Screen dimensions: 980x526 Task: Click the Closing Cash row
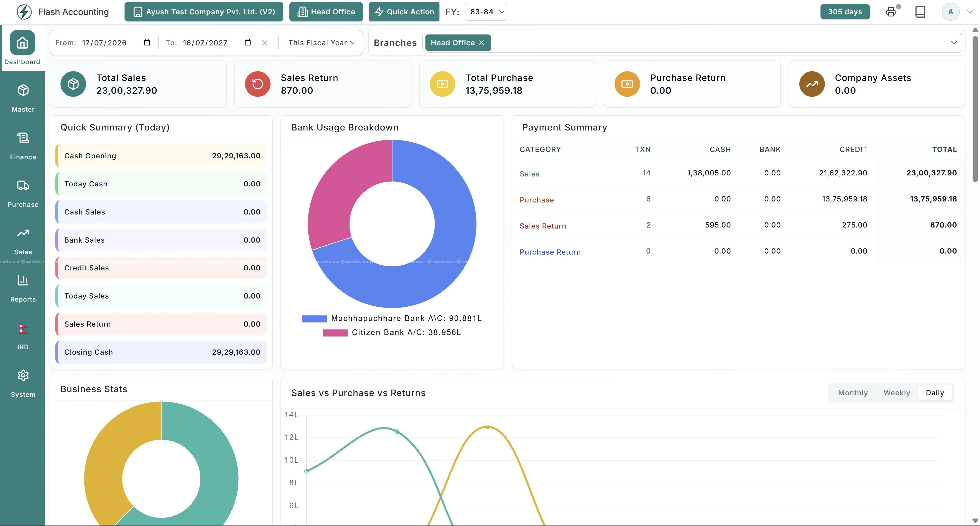click(161, 352)
